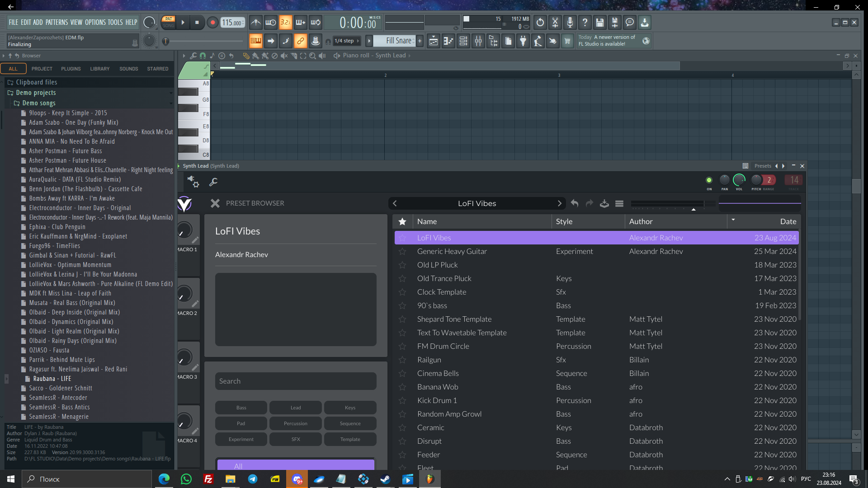The width and height of the screenshot is (868, 488).
Task: Adjust the Synth Lead VOL knob
Action: (739, 180)
